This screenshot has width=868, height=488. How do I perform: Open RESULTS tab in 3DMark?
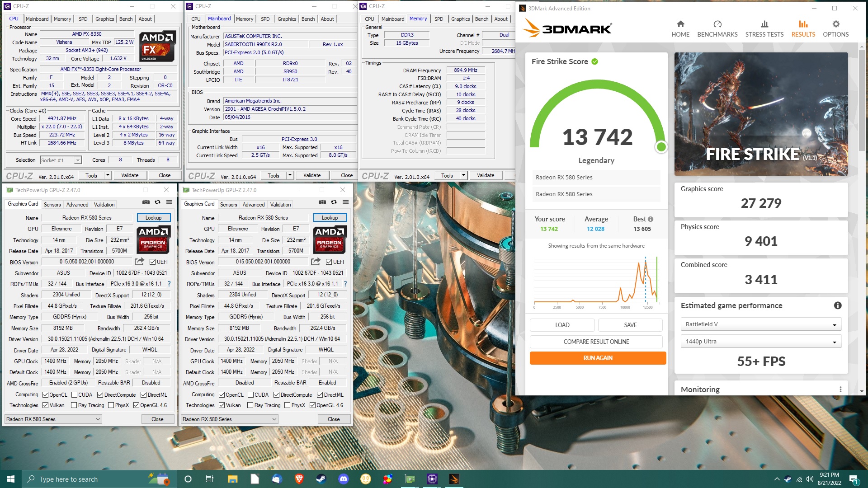[803, 28]
